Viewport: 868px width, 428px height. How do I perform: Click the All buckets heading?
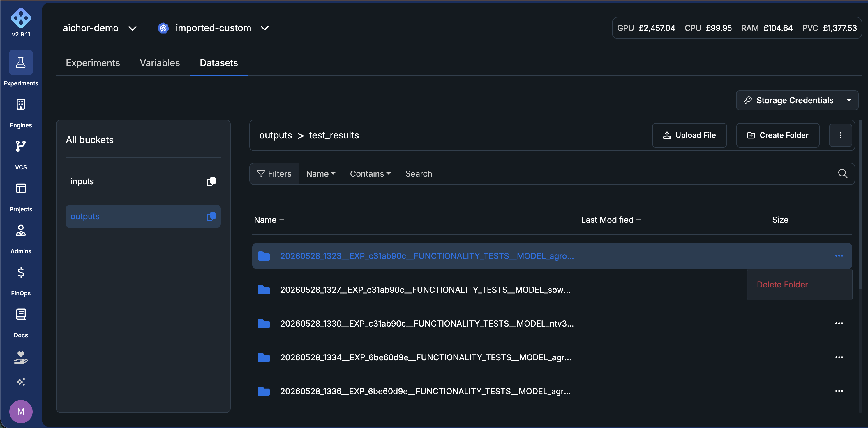[x=90, y=140]
